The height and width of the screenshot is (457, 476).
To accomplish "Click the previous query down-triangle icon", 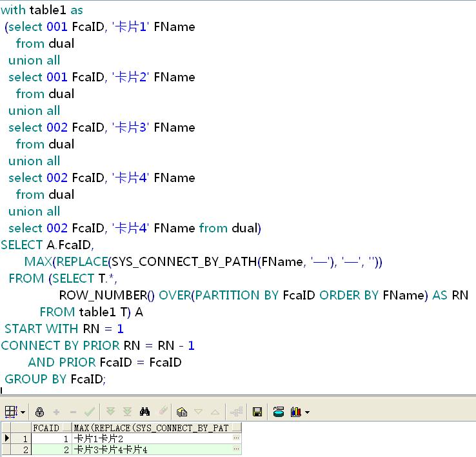I will tap(198, 412).
